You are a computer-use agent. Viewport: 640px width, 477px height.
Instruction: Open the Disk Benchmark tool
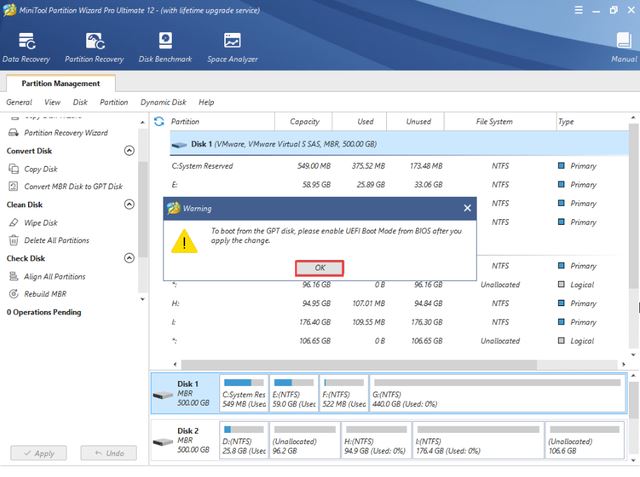click(x=165, y=47)
